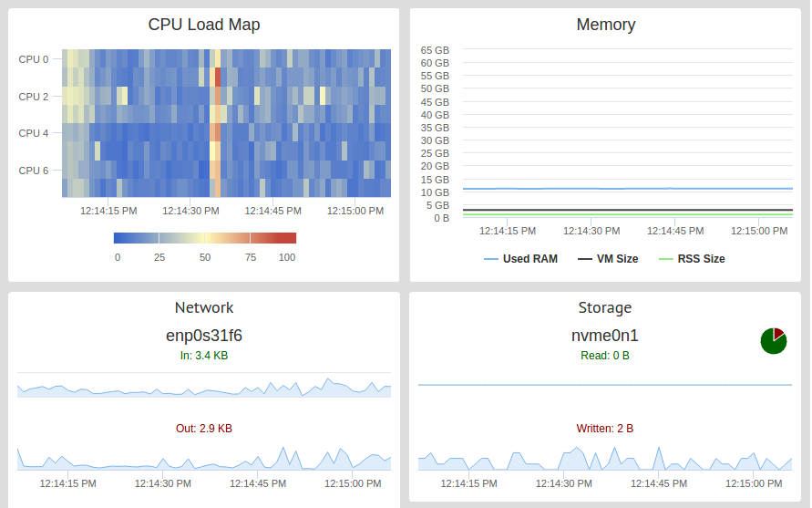Screen dimensions: 812x508
Task: Click the 65 GB memory axis label
Action: [435, 50]
